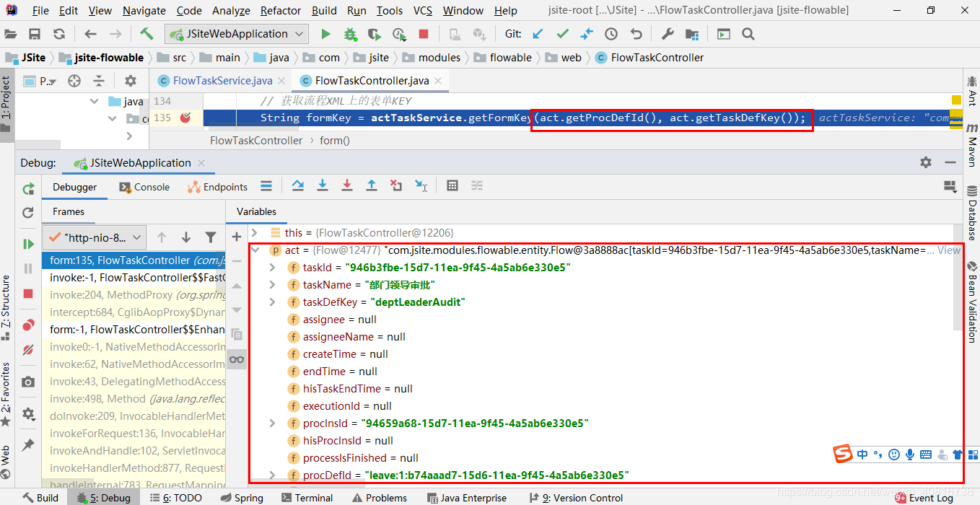Build the project with the hammer icon

146,34
